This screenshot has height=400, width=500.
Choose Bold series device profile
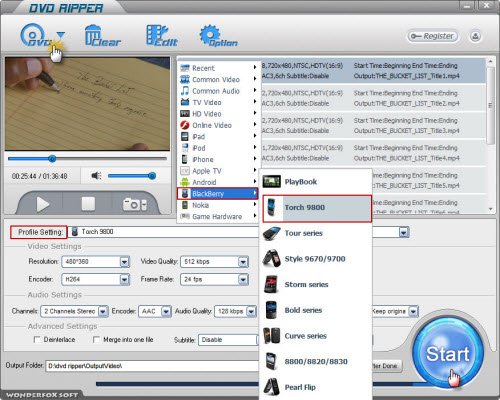pyautogui.click(x=316, y=310)
